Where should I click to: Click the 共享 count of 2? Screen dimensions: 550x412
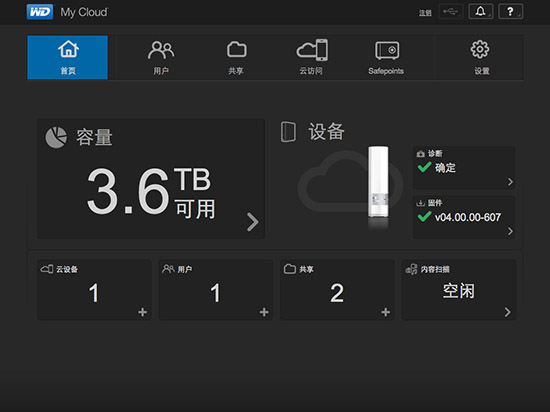click(x=337, y=293)
